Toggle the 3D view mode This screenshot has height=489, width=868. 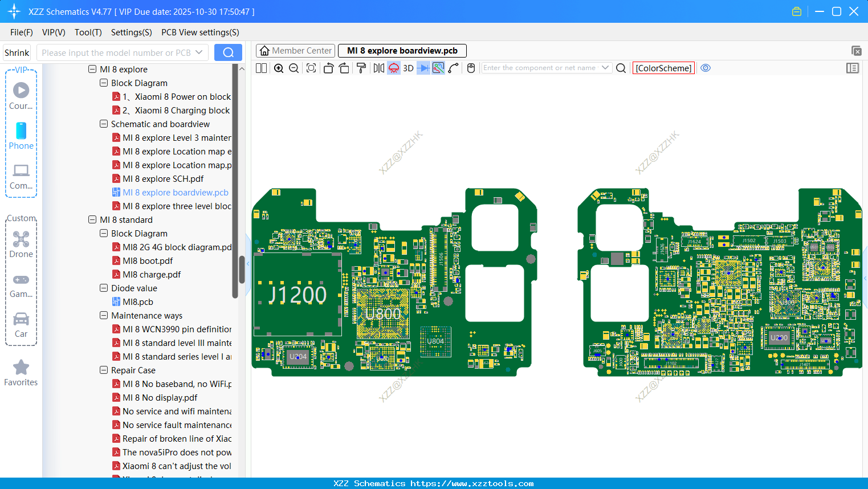point(408,68)
